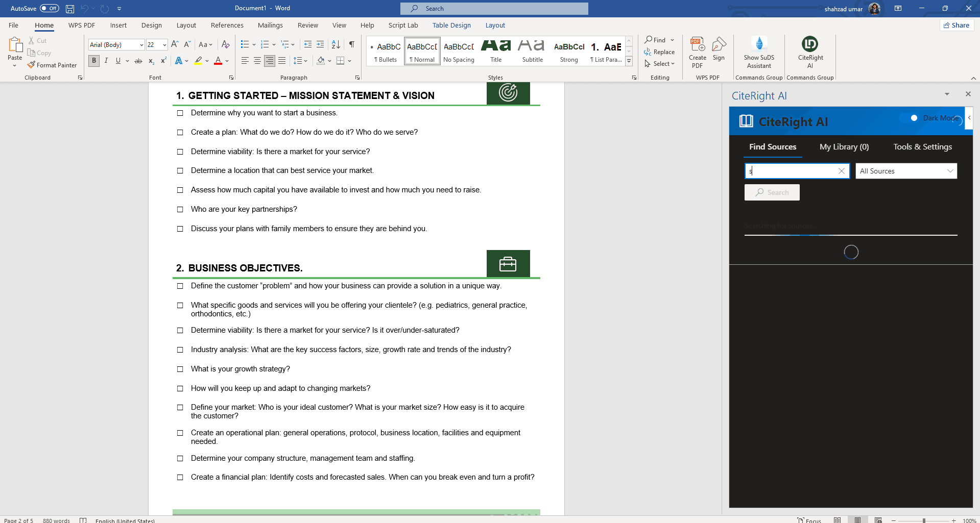Justify the paragraph text

(282, 61)
